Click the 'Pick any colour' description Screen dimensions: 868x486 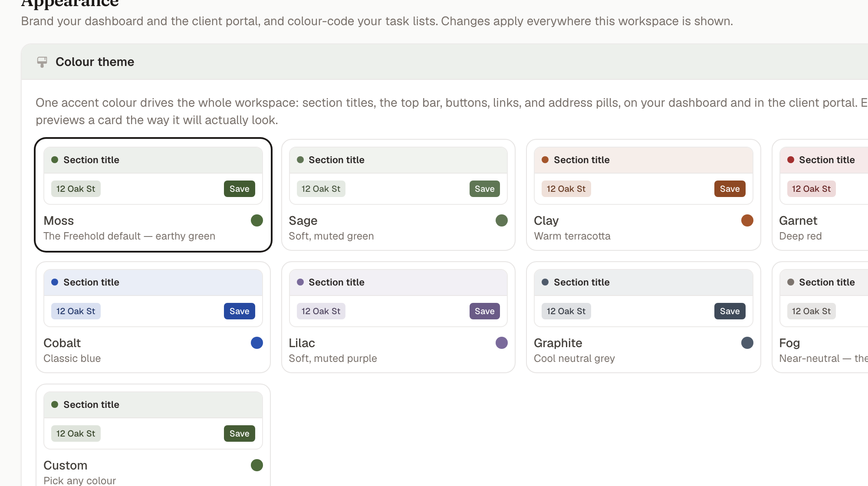80,480
